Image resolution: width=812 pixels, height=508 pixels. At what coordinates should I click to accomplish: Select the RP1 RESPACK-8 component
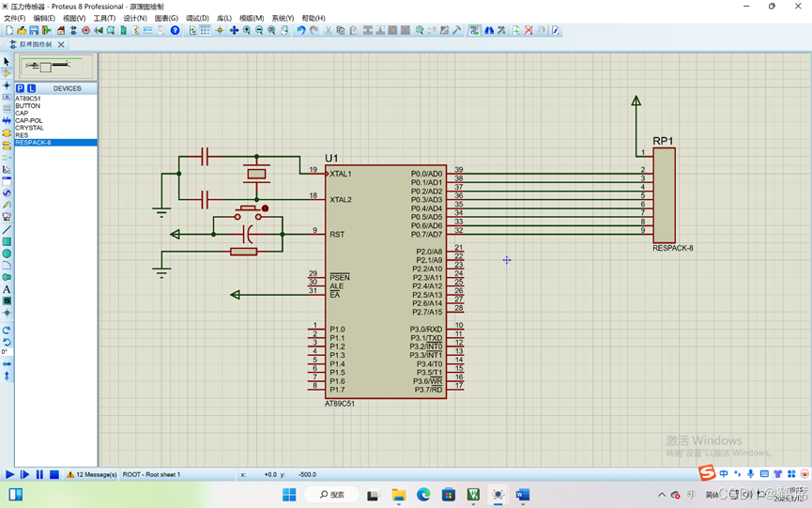[664, 195]
